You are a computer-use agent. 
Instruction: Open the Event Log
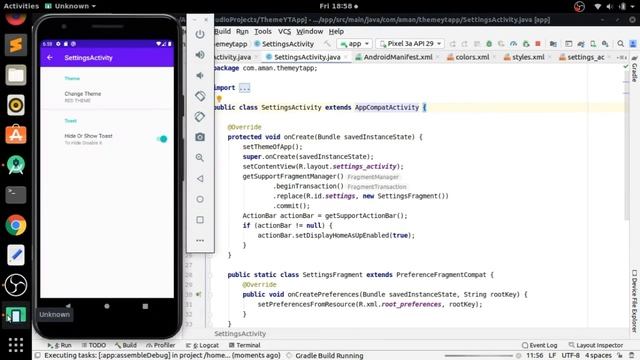[x=540, y=345]
